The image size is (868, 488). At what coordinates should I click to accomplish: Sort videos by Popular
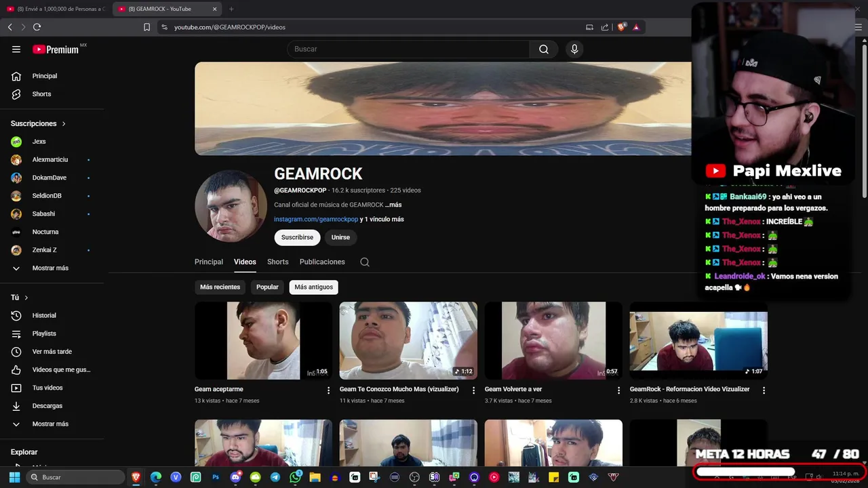pyautogui.click(x=267, y=287)
